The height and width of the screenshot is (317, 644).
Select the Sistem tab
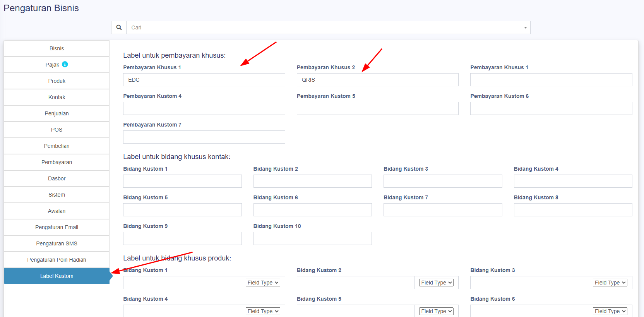click(57, 195)
